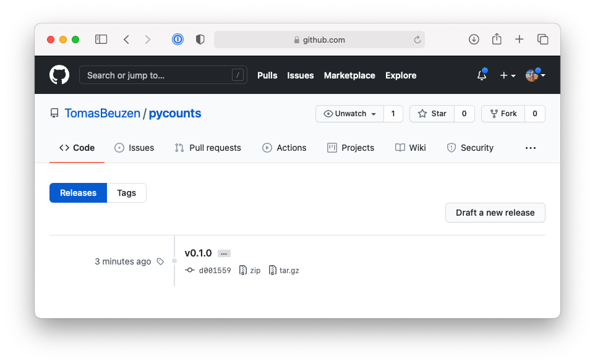This screenshot has height=364, width=595.
Task: Open a new tab with plus icon
Action: point(519,39)
